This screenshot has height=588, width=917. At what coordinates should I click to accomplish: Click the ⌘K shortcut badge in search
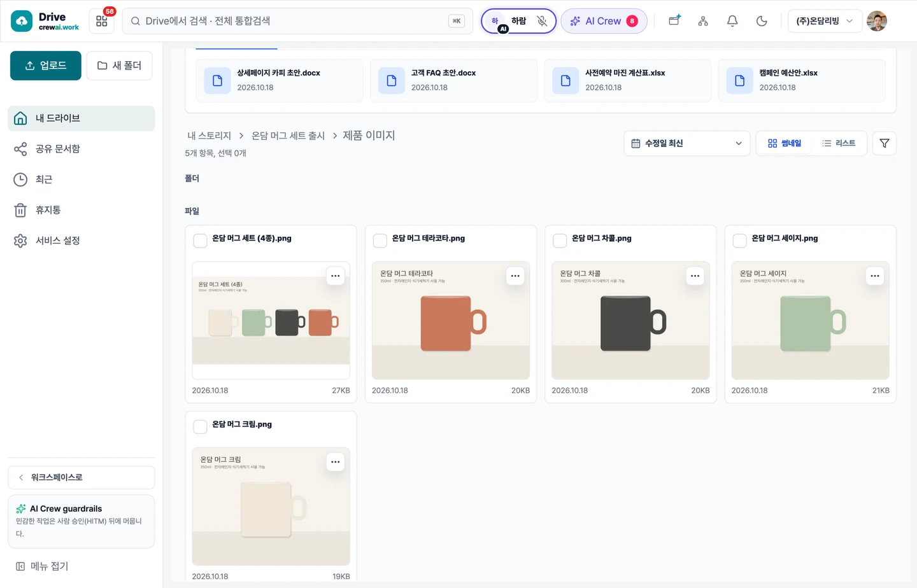457,21
